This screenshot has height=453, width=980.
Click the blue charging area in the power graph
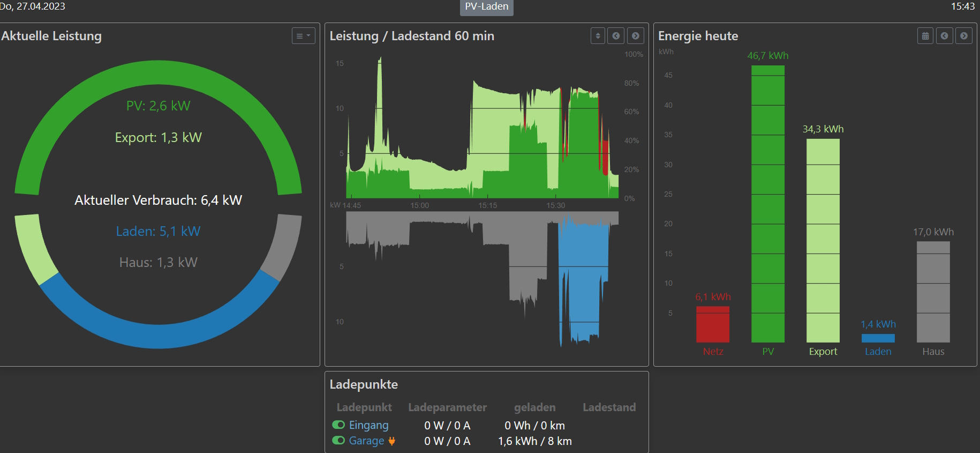coord(584,279)
